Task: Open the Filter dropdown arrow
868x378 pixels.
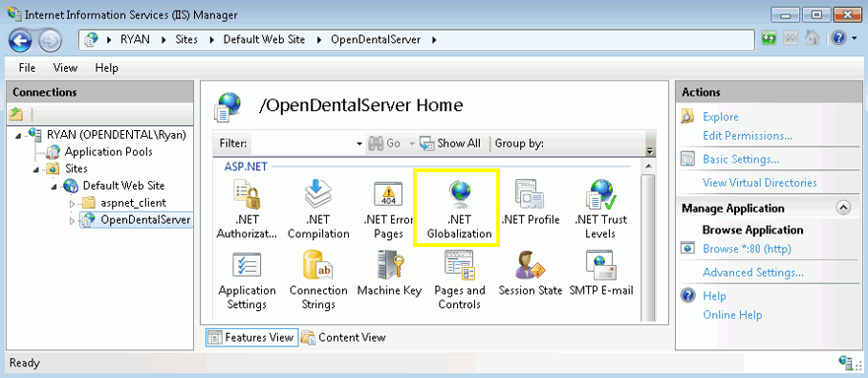Action: pyautogui.click(x=359, y=144)
